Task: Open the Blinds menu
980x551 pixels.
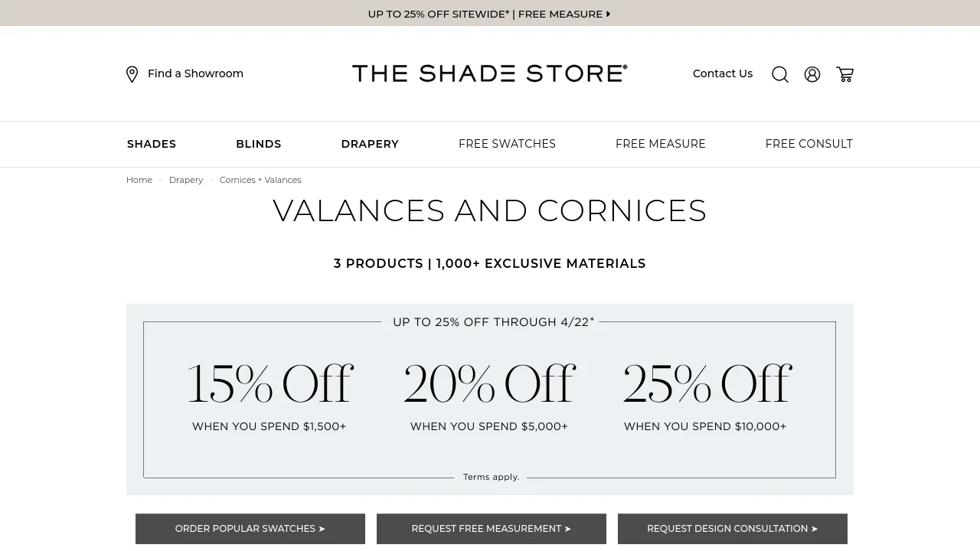Action: [259, 144]
